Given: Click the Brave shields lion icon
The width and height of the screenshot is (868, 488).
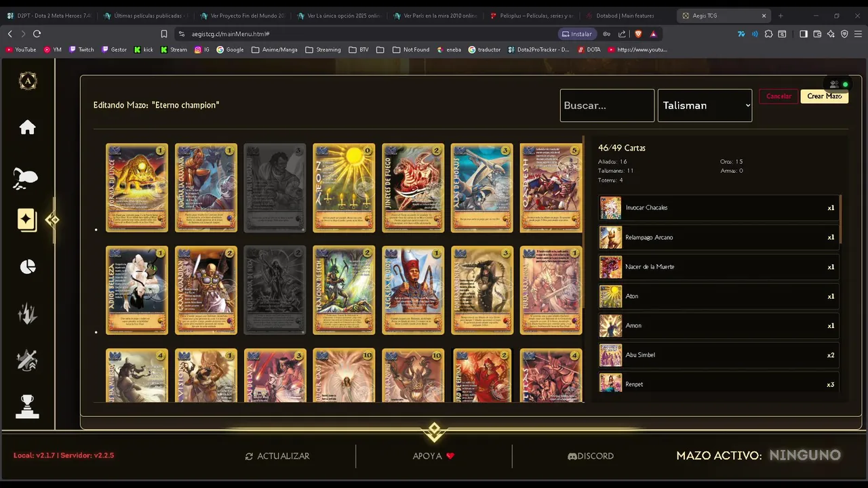Looking at the screenshot, I should pos(637,34).
